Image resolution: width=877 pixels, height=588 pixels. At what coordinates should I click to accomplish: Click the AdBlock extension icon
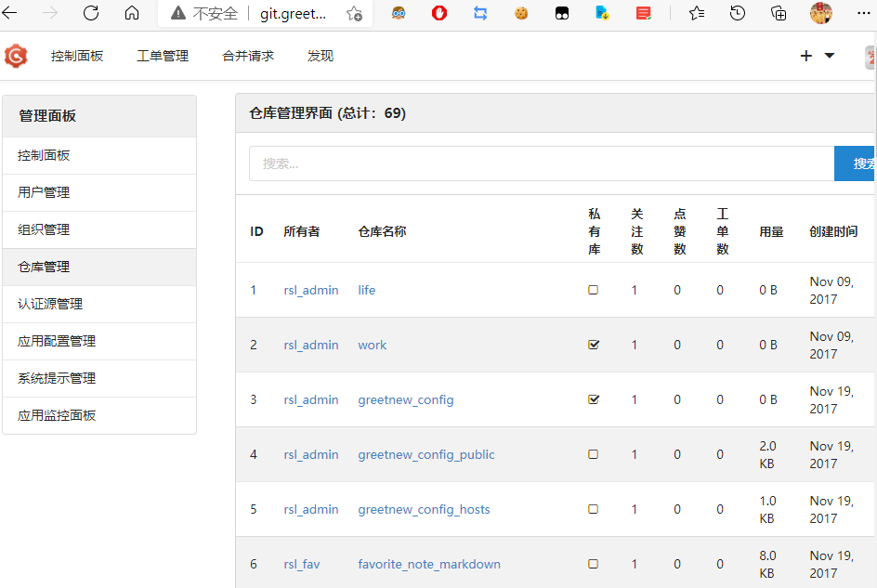tap(438, 14)
